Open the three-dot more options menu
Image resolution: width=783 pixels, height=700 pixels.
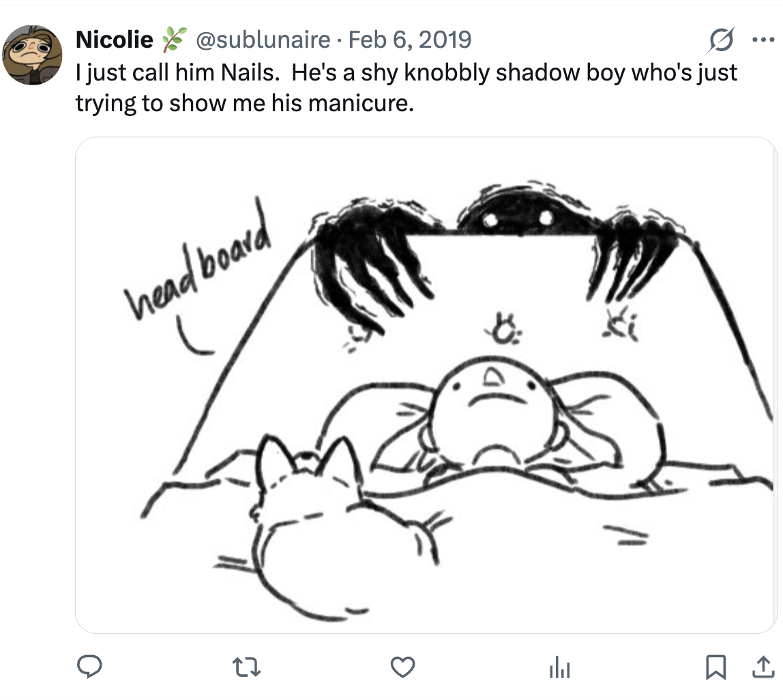[x=761, y=40]
